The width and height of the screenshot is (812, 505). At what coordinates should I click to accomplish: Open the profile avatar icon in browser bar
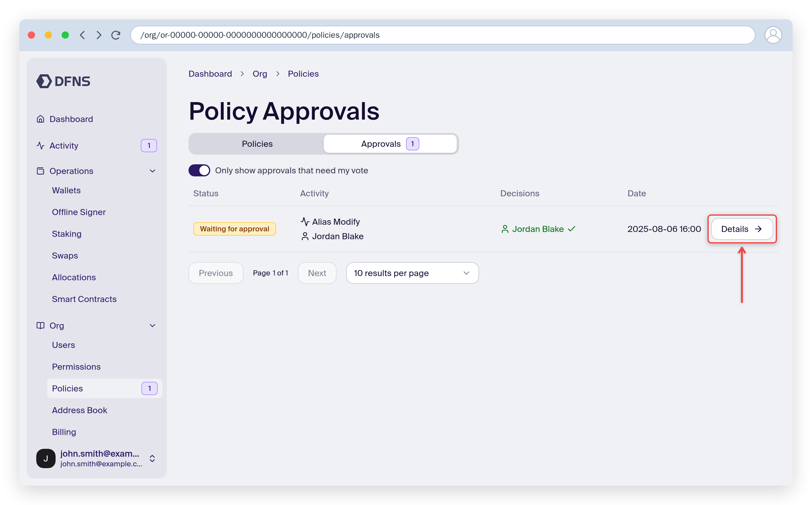(773, 35)
